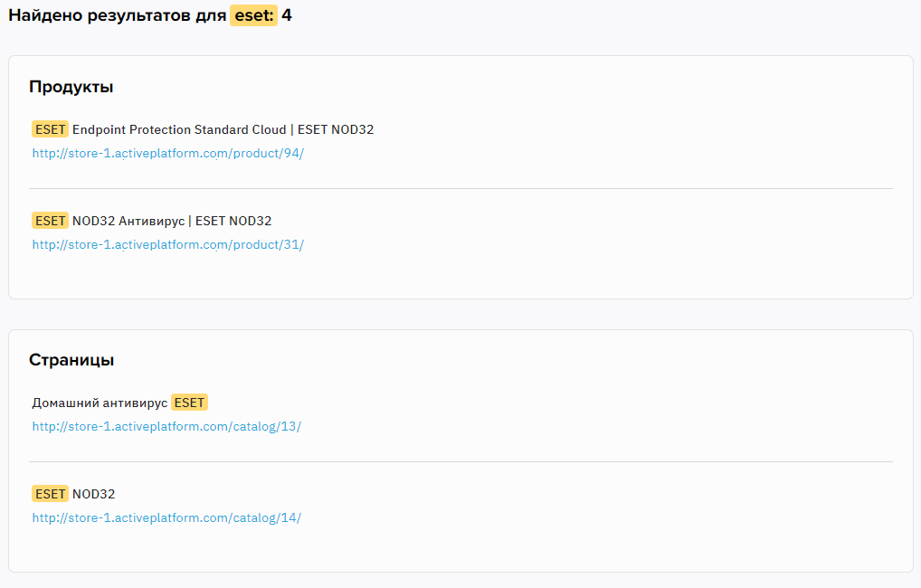
Task: Click the ESET NOD32 Антивирус result title
Action: click(152, 221)
